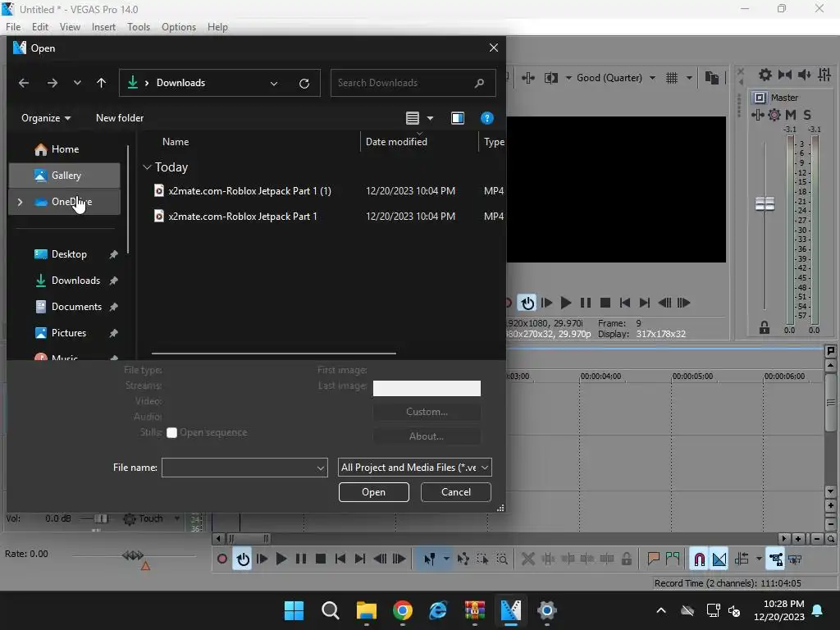Toggle Loop Playback in timeline transport bar
Viewport: 840px width, 630px height.
(243, 559)
